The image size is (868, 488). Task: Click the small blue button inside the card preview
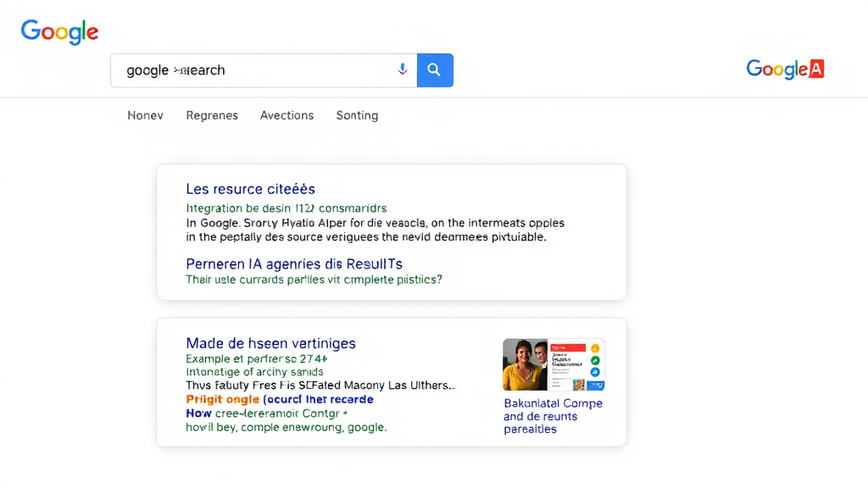tap(595, 385)
